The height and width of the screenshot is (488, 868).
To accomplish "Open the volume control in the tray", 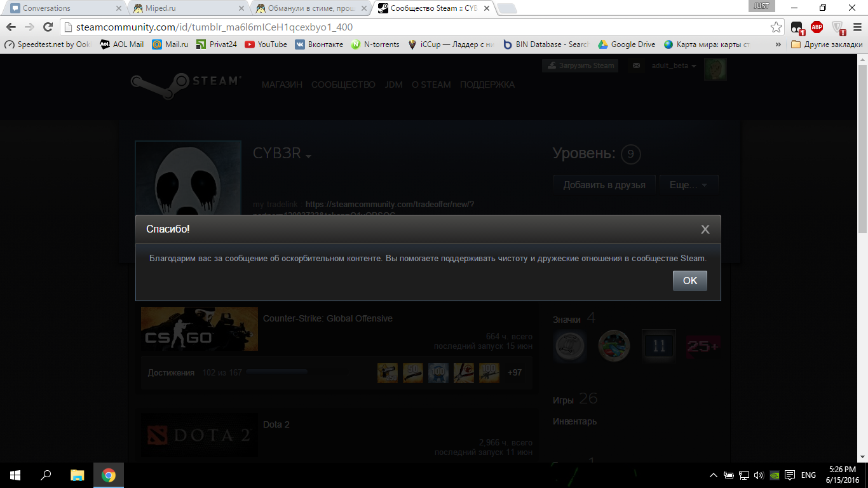I will [x=759, y=475].
